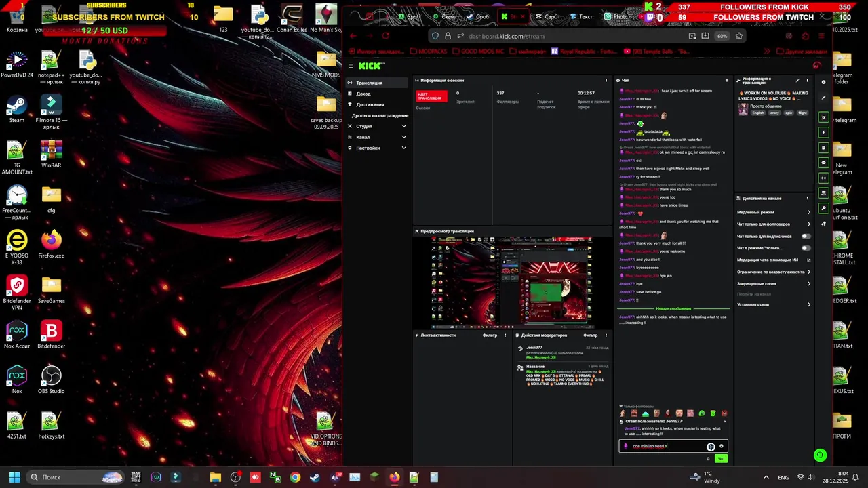Click the English stream tag
The width and height of the screenshot is (868, 488).
[757, 113]
